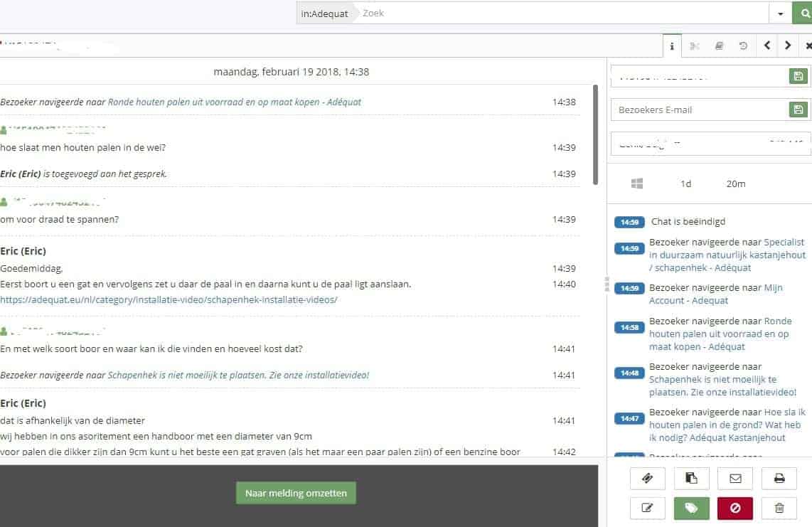Block the visitor with red ban icon
812x527 pixels.
coord(734,508)
